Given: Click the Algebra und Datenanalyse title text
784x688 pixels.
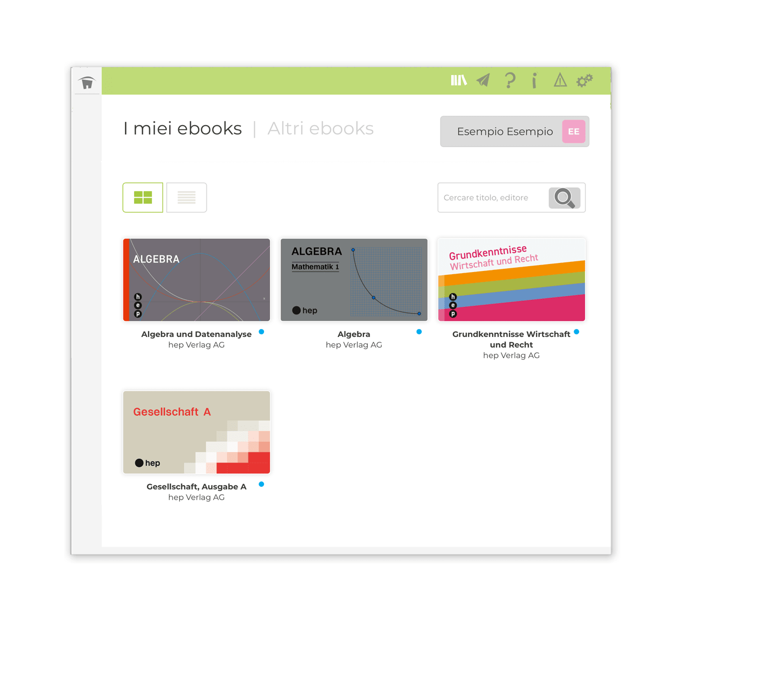Looking at the screenshot, I should click(x=196, y=334).
